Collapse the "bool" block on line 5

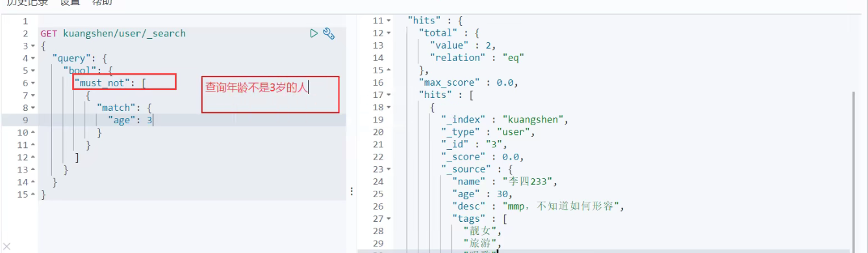coord(32,71)
